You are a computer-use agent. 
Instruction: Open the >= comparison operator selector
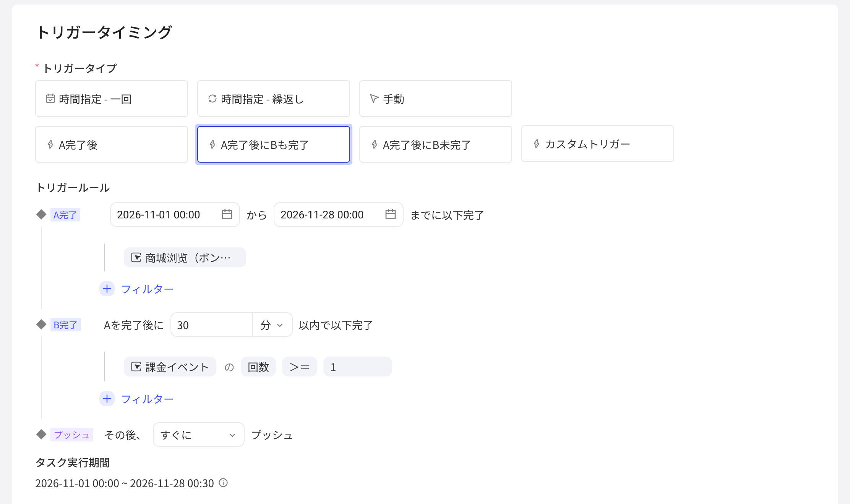pyautogui.click(x=300, y=367)
